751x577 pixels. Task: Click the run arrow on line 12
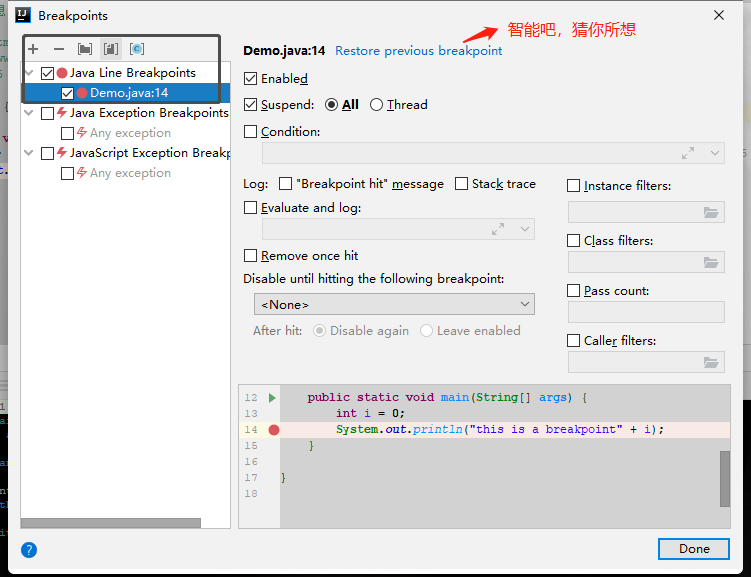(272, 398)
